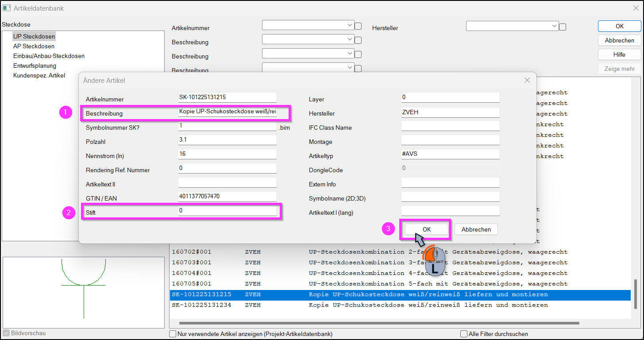Click the Hilfe button
The image size is (644, 340).
tap(619, 54)
